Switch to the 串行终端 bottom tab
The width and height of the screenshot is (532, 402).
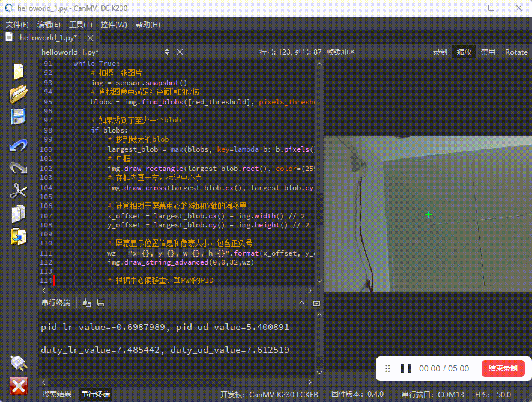click(95, 394)
